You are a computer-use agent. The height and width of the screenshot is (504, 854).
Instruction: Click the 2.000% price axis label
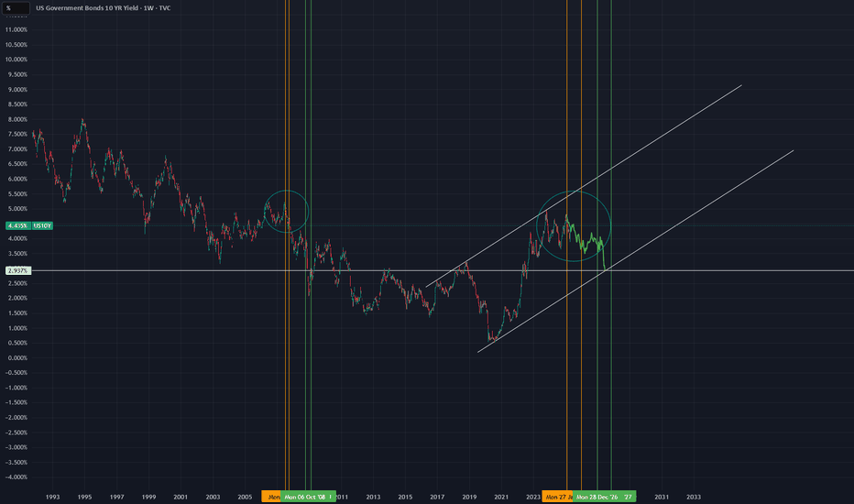(x=16, y=298)
